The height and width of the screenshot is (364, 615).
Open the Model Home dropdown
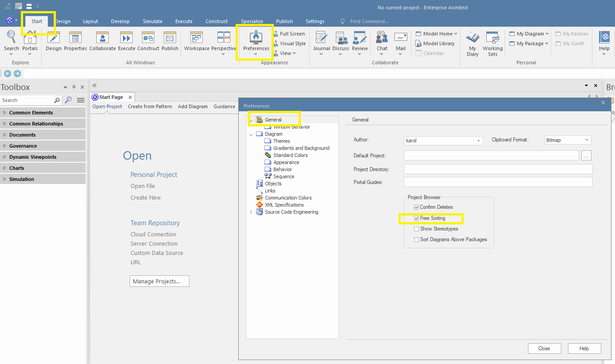coord(437,34)
